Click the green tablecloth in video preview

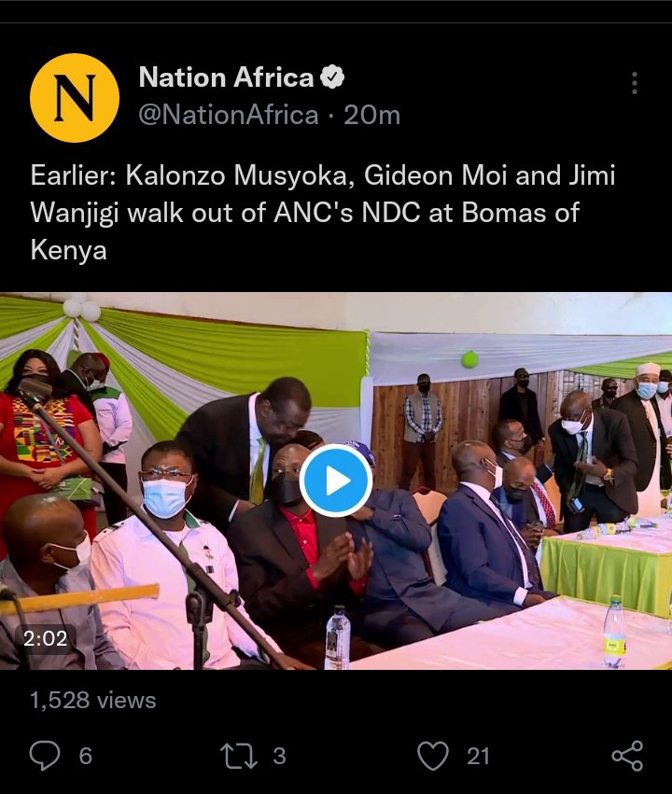point(606,572)
